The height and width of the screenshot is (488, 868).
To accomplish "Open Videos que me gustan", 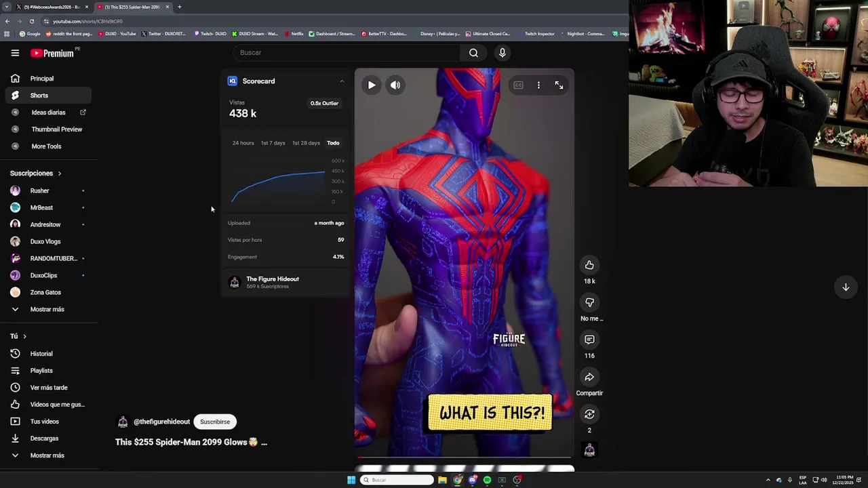I will point(47,405).
